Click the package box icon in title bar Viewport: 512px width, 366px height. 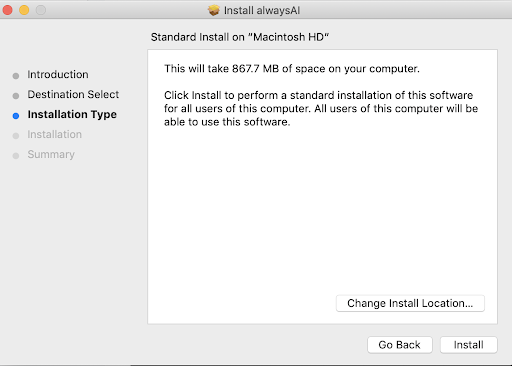214,10
